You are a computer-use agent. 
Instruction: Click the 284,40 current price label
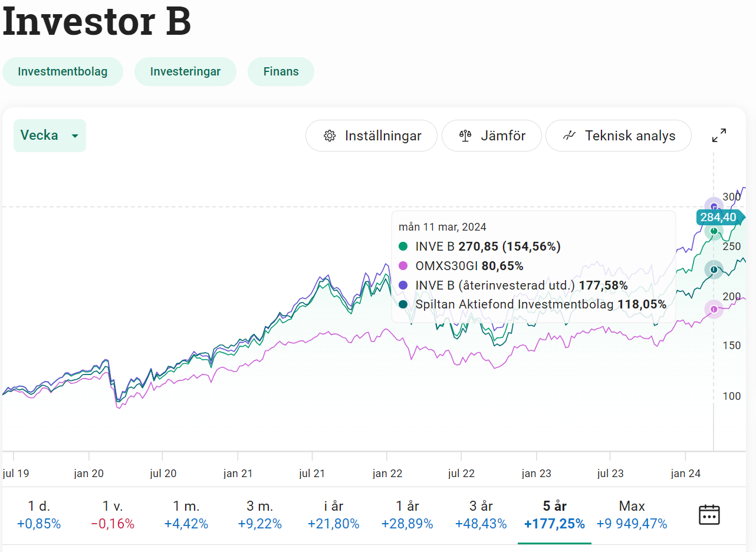tap(718, 217)
